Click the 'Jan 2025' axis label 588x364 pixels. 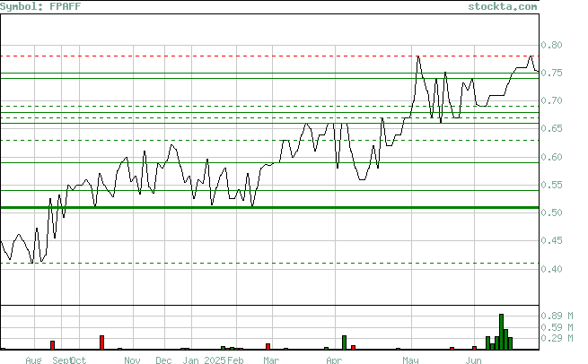pos(205,360)
